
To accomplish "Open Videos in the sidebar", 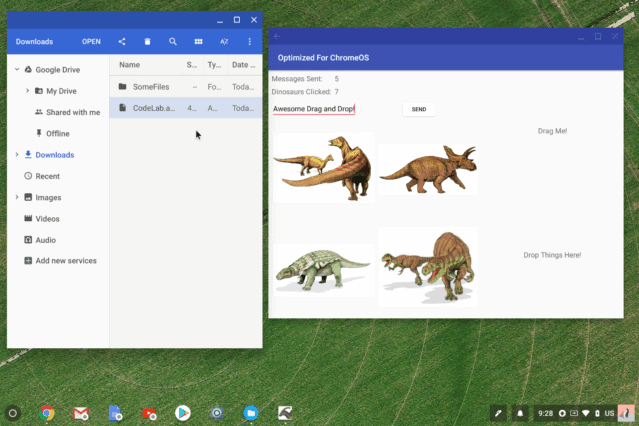I will (x=47, y=218).
